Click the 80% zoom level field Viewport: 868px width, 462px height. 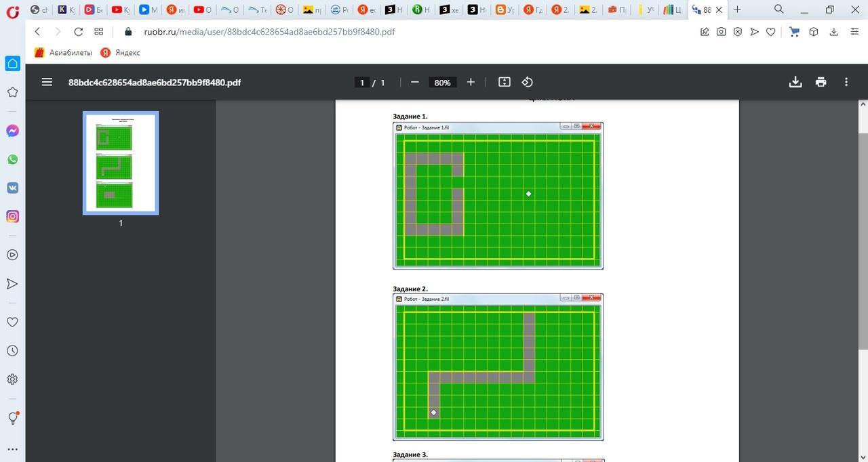(x=442, y=83)
